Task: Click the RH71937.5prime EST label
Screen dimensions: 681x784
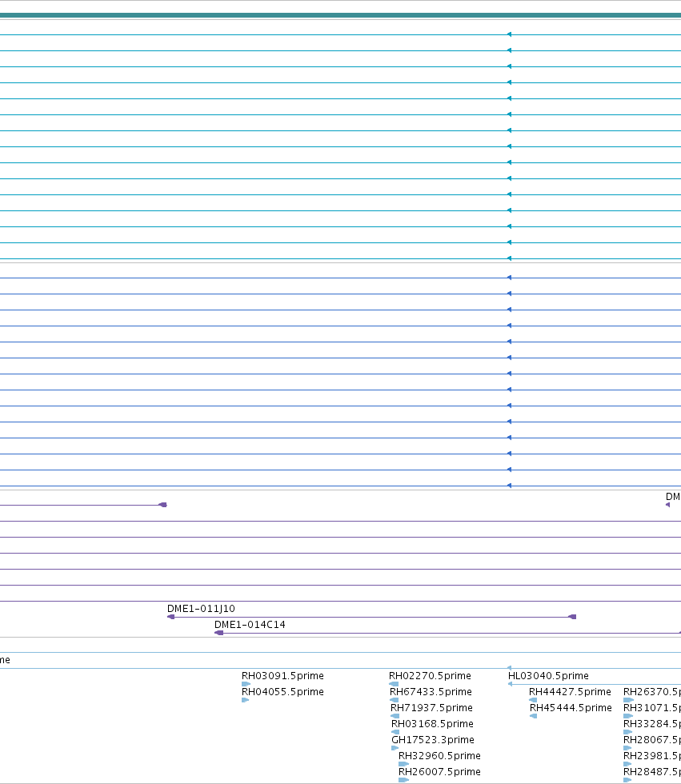Action: point(431,707)
